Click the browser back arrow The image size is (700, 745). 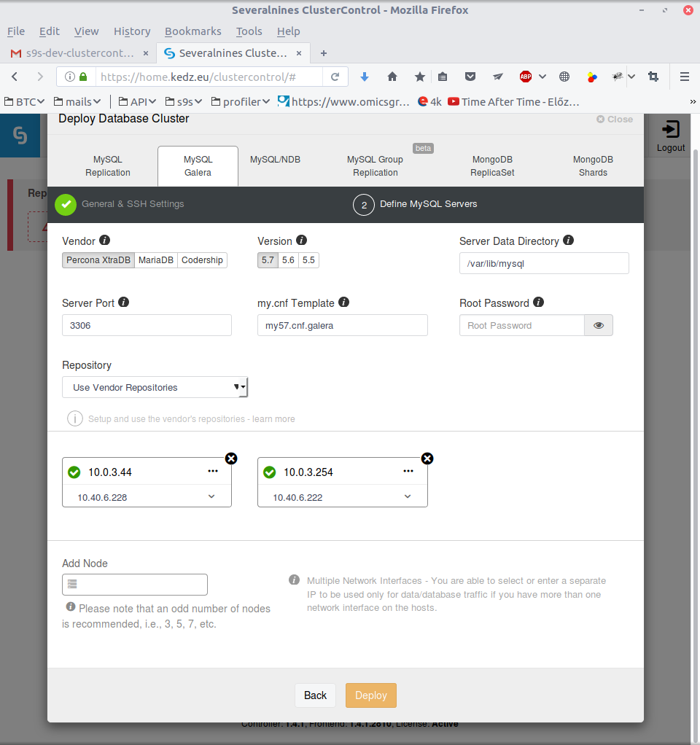click(x=15, y=77)
